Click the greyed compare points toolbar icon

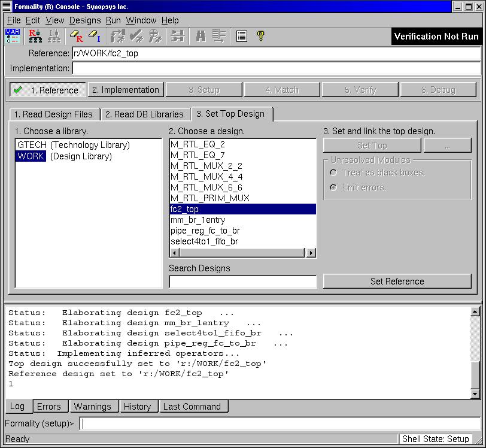pyautogui.click(x=178, y=36)
